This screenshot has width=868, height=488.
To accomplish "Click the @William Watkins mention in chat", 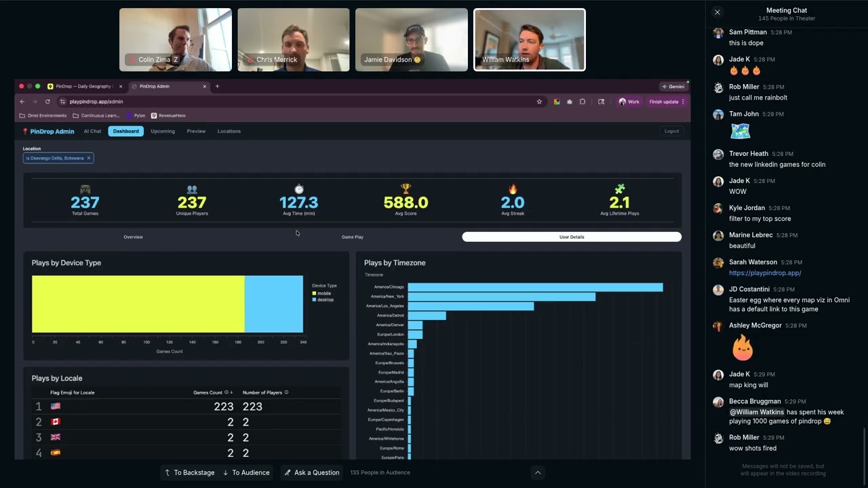I will (757, 412).
